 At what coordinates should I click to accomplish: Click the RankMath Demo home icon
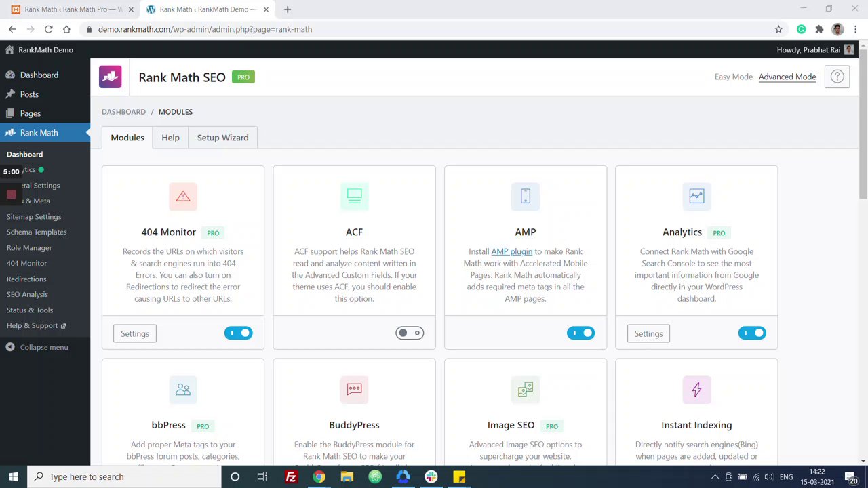(x=9, y=49)
